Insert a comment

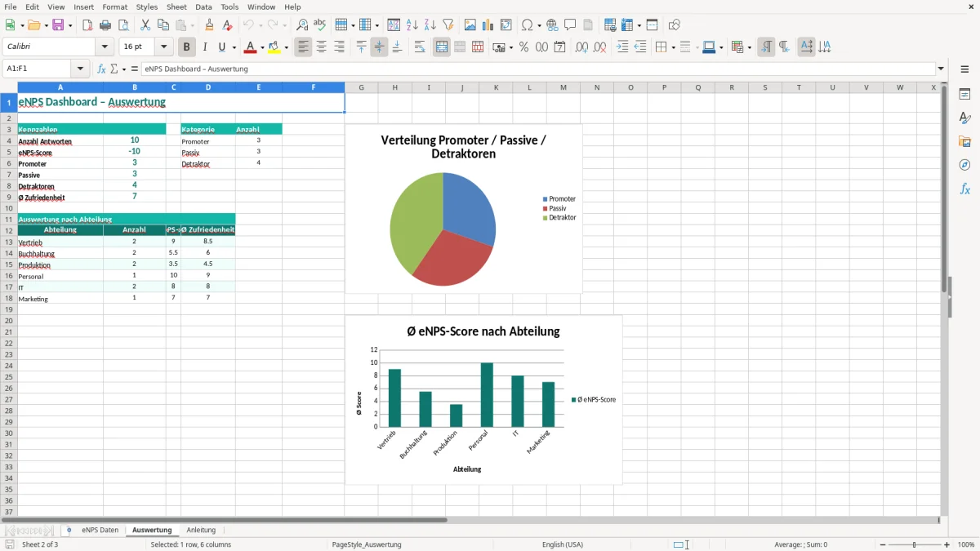click(571, 25)
